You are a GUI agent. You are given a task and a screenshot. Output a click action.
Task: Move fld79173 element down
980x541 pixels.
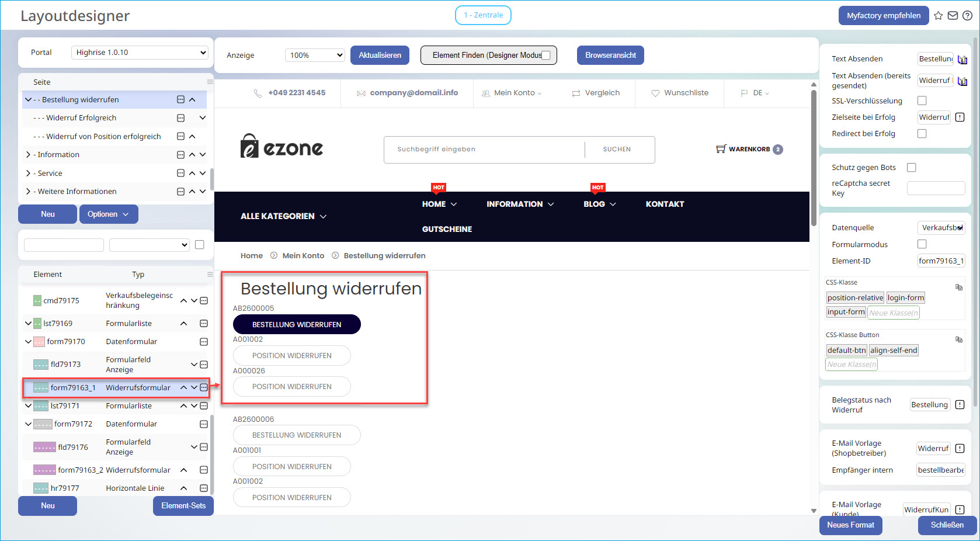tap(194, 365)
